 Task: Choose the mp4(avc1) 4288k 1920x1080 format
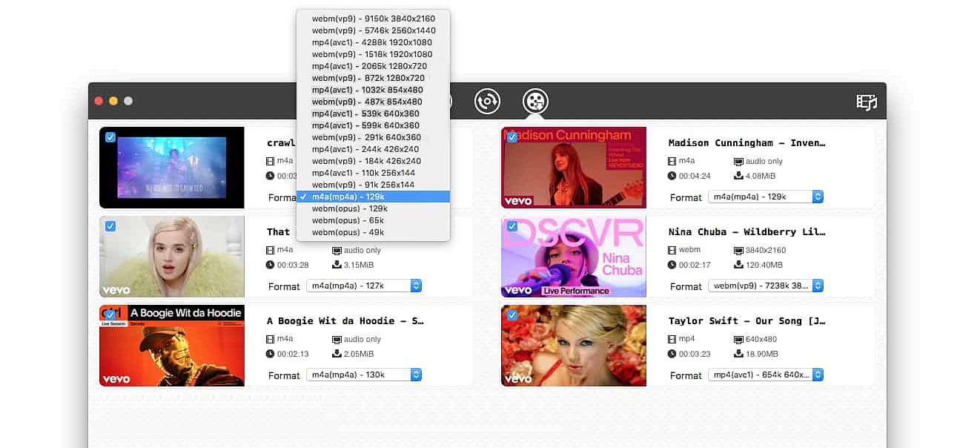pyautogui.click(x=373, y=42)
